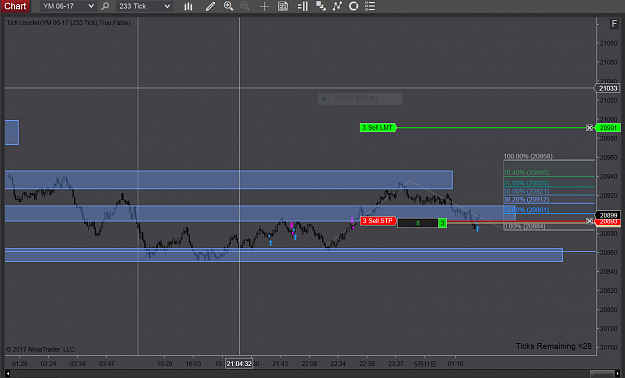This screenshot has width=625, height=378.
Task: Click the 100.00% (20958) Fibonacci label
Action: (528, 156)
